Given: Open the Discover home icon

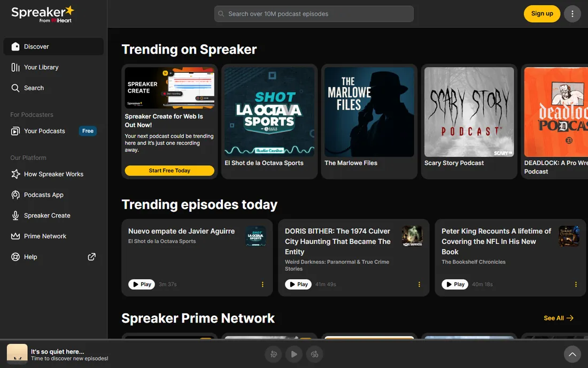Looking at the screenshot, I should [x=16, y=47].
